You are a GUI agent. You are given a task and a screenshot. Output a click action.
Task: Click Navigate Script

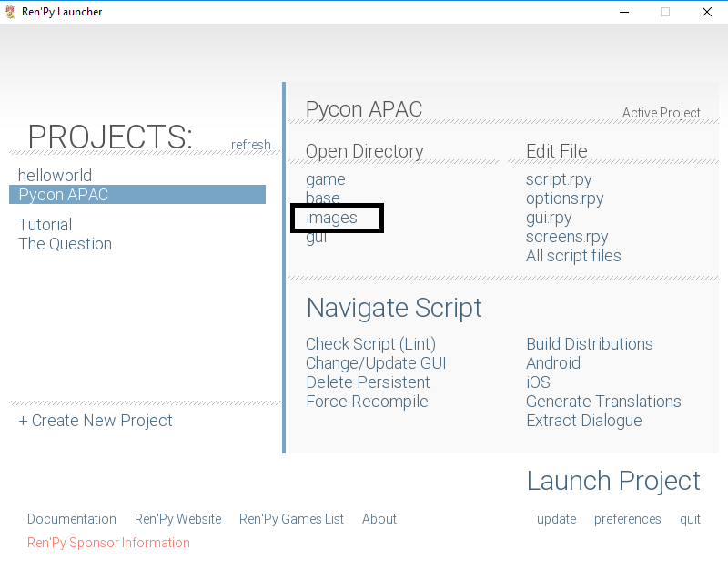pos(394,309)
